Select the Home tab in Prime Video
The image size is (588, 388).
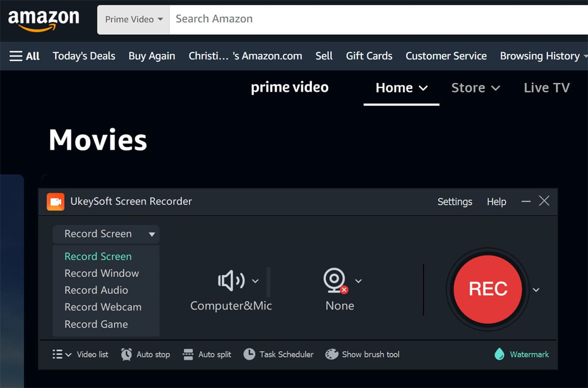pos(401,88)
